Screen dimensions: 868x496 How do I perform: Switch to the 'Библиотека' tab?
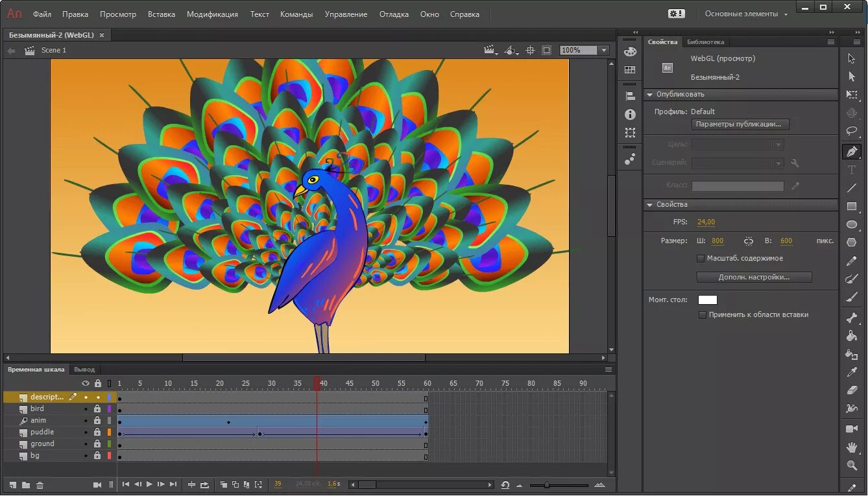coord(705,42)
